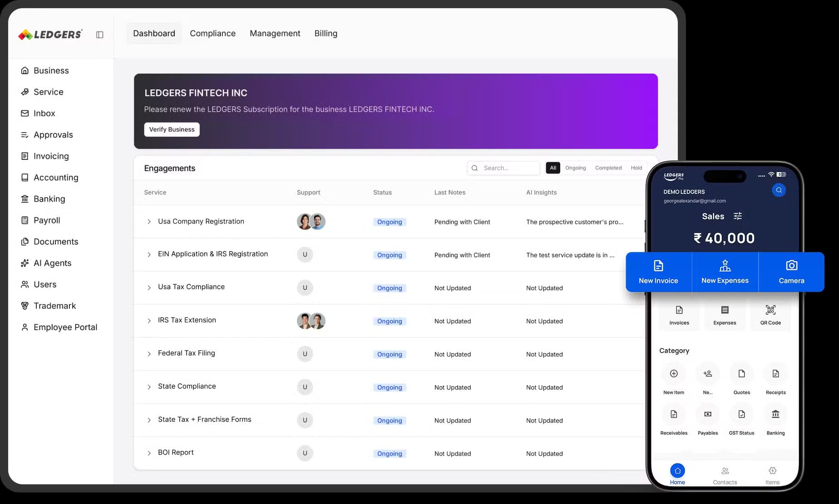Click 'Pending with Client' note for EIN Application
839x504 pixels.
[462, 255]
